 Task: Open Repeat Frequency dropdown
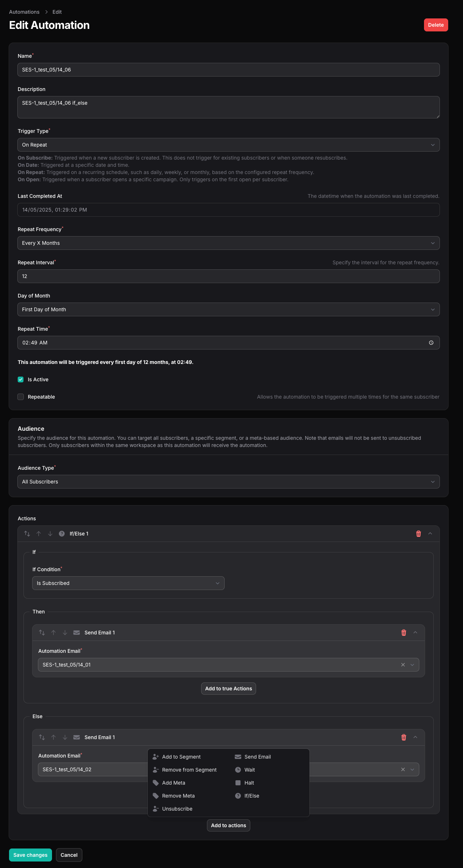229,243
